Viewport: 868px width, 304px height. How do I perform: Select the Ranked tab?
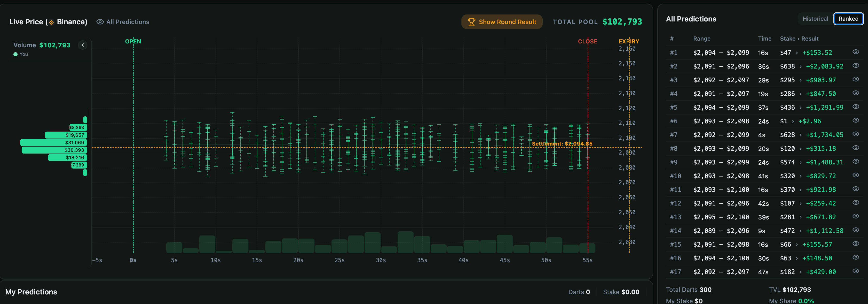pyautogui.click(x=848, y=19)
